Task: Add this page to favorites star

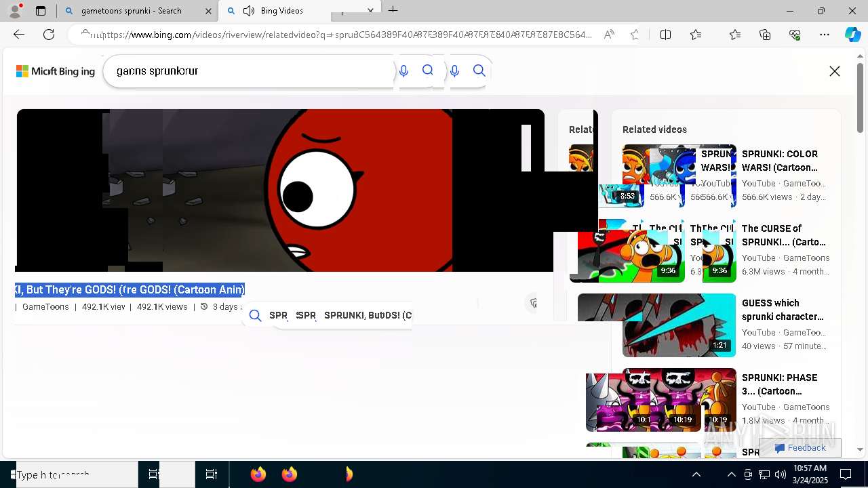Action: [635, 35]
